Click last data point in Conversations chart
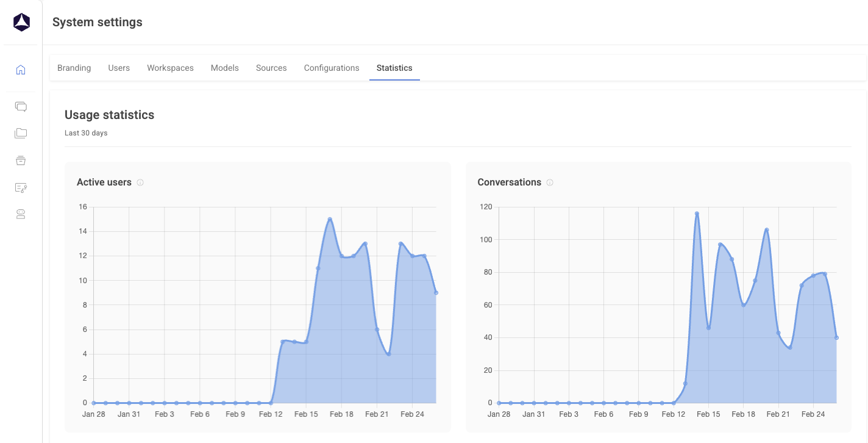The height and width of the screenshot is (443, 868). [836, 337]
